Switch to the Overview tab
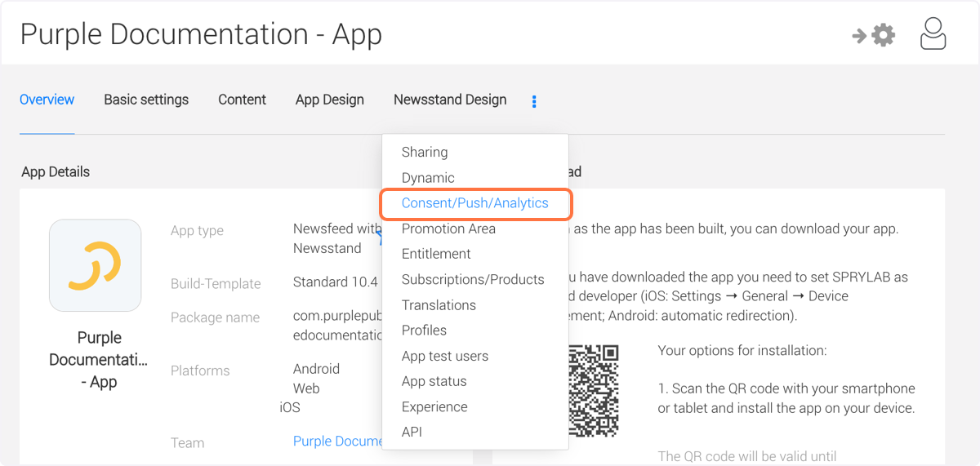Screen dimensions: 980x466 click(47, 100)
